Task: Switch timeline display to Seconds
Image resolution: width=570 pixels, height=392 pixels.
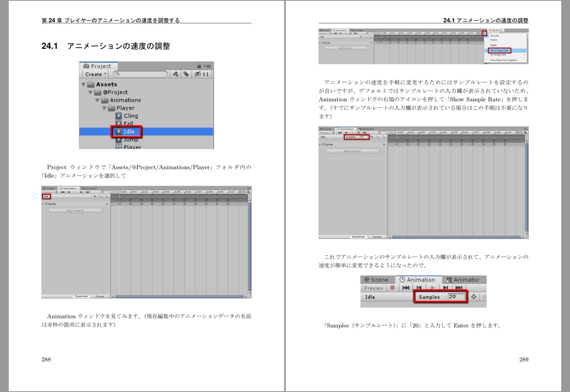Action: (495, 34)
